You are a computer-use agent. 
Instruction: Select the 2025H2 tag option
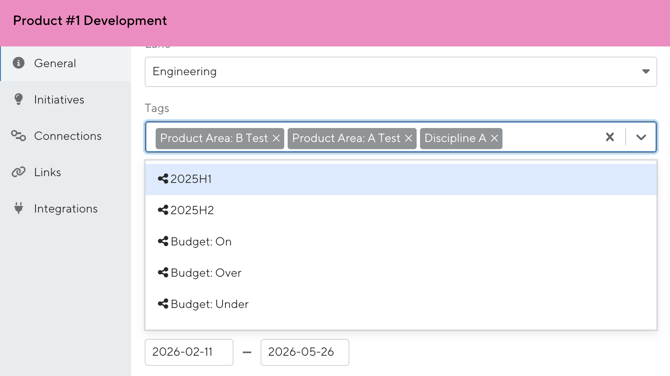click(x=400, y=210)
